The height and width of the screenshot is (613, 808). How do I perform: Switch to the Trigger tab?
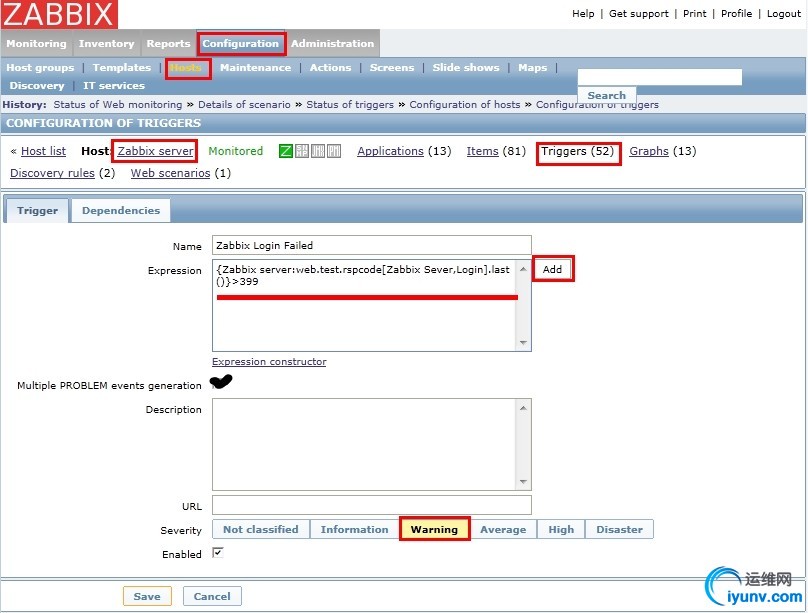coord(38,211)
